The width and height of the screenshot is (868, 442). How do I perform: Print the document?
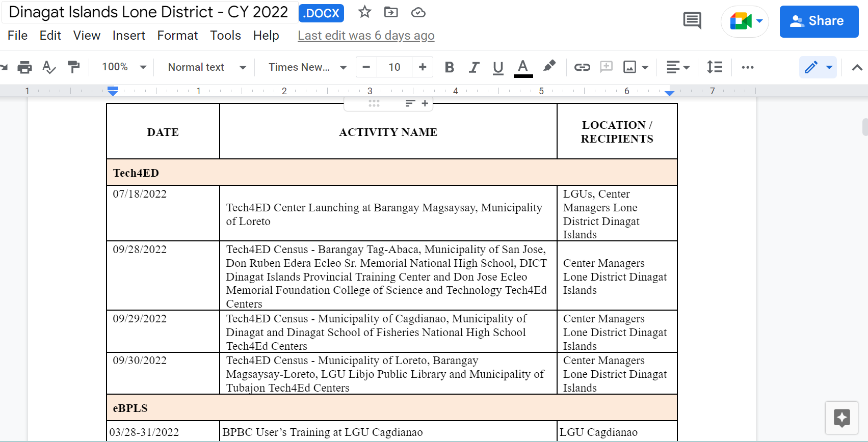pos(24,67)
